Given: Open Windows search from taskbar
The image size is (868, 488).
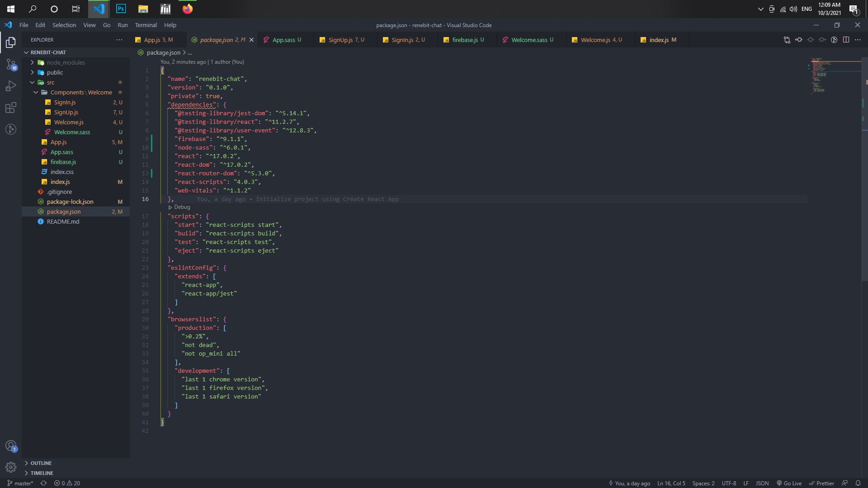Looking at the screenshot, I should click(33, 9).
